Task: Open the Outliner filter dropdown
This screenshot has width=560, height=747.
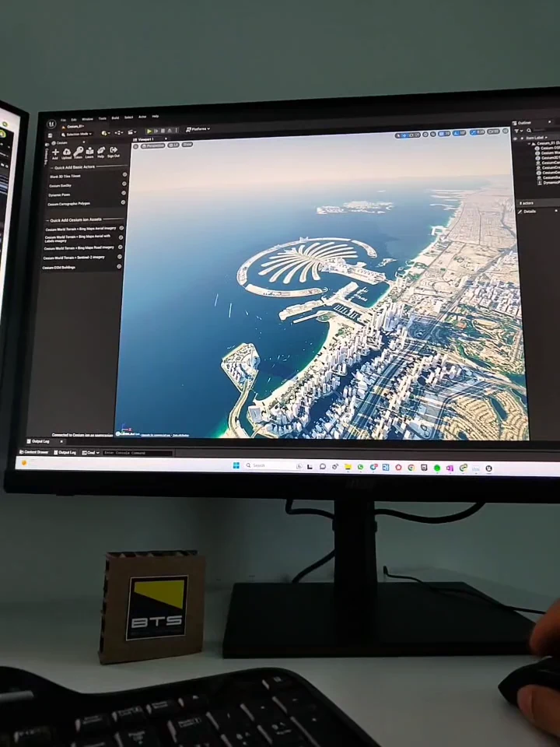Action: [x=518, y=131]
